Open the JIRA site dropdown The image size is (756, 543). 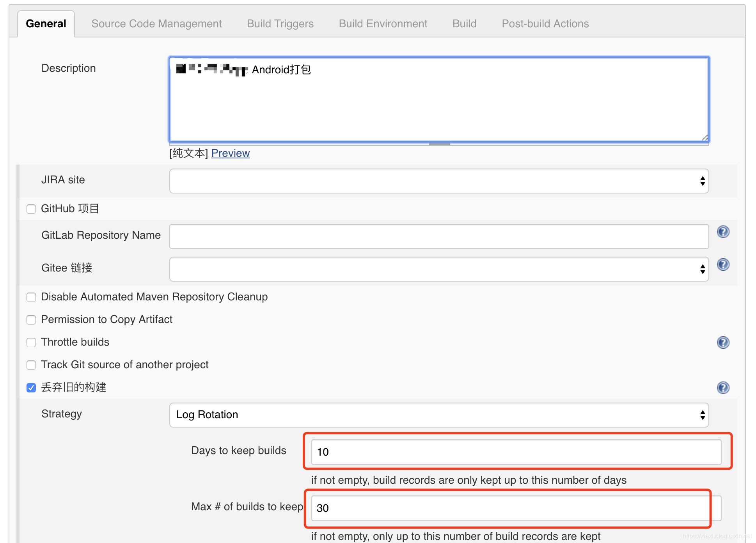tap(439, 181)
